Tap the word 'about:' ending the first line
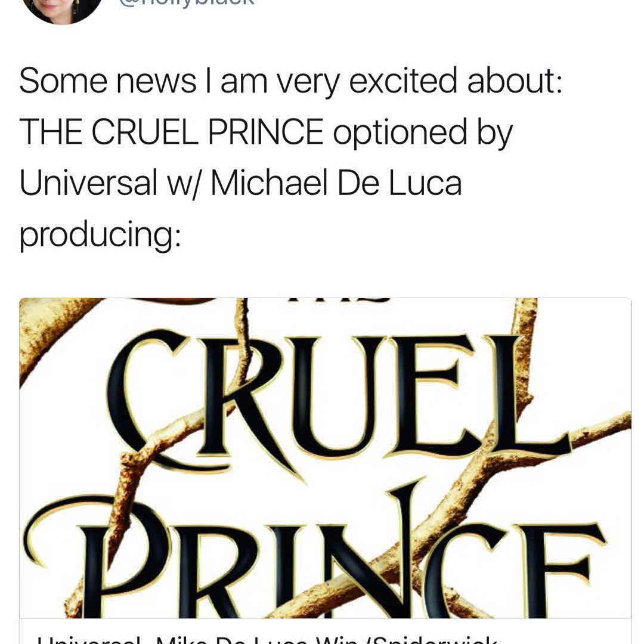Screen dimensions: 644x644 tap(514, 82)
